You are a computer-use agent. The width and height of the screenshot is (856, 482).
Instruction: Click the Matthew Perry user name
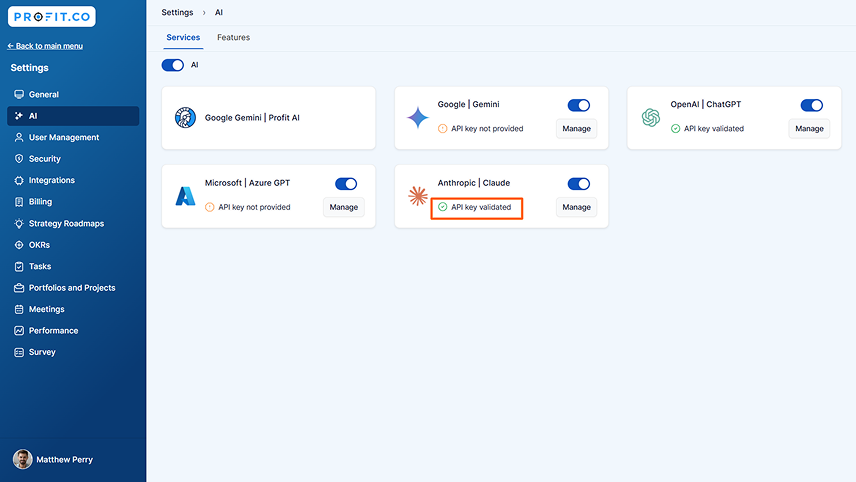point(64,460)
